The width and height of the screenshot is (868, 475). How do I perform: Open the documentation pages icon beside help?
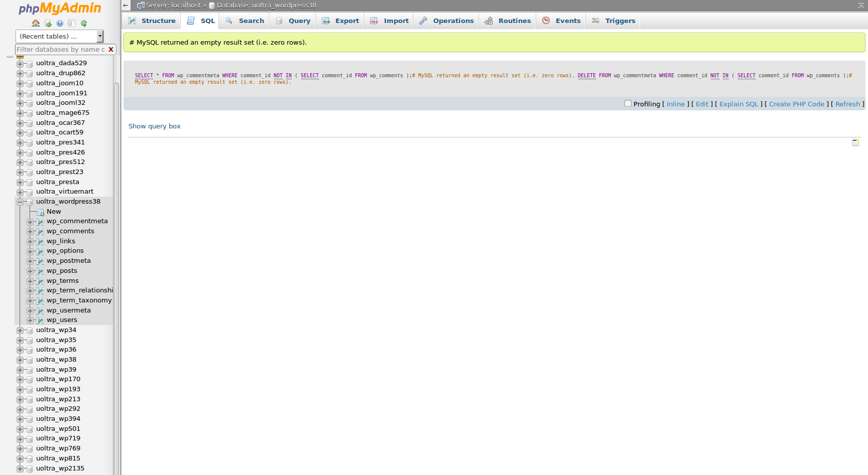pos(72,23)
